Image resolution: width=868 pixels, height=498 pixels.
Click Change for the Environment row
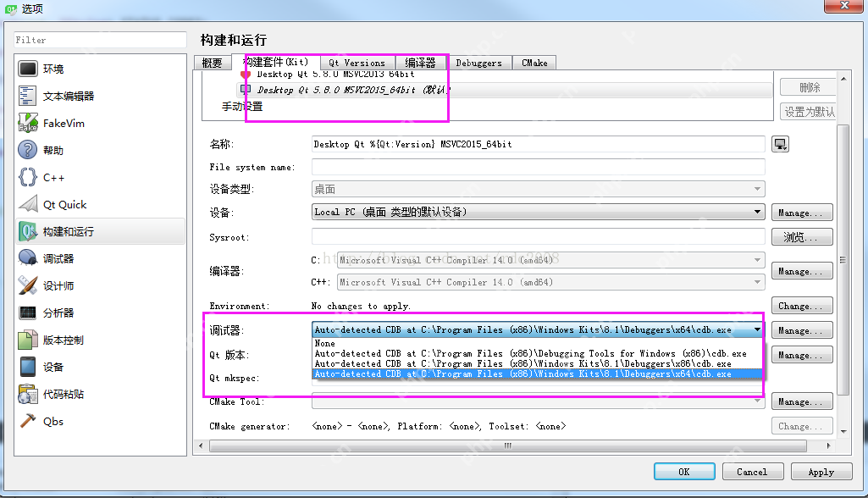point(802,306)
